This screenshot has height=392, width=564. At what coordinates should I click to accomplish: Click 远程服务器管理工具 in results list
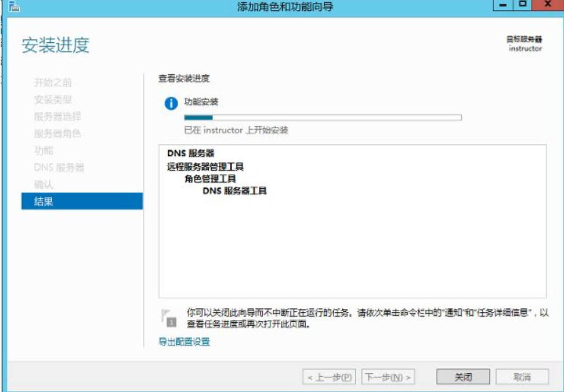click(206, 166)
